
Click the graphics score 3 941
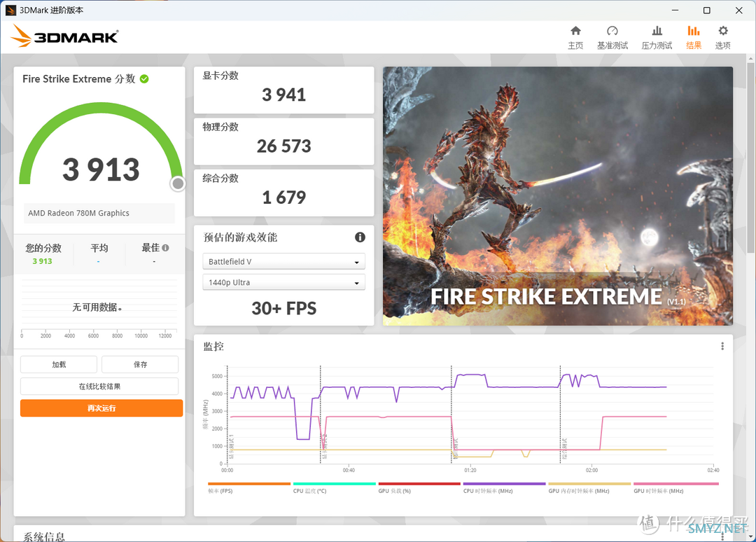pyautogui.click(x=284, y=95)
